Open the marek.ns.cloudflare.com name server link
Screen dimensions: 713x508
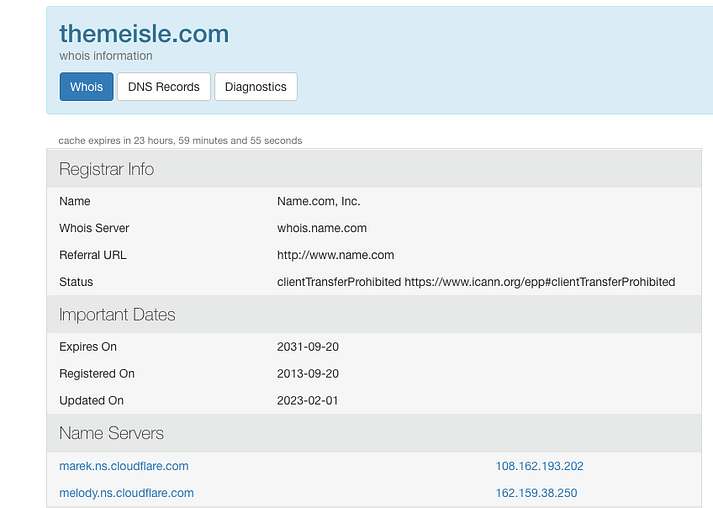point(124,466)
